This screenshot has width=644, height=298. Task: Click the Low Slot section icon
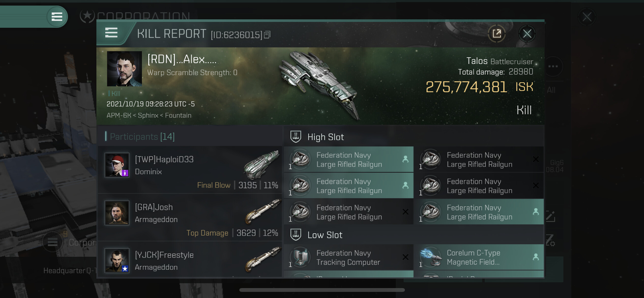tap(296, 235)
